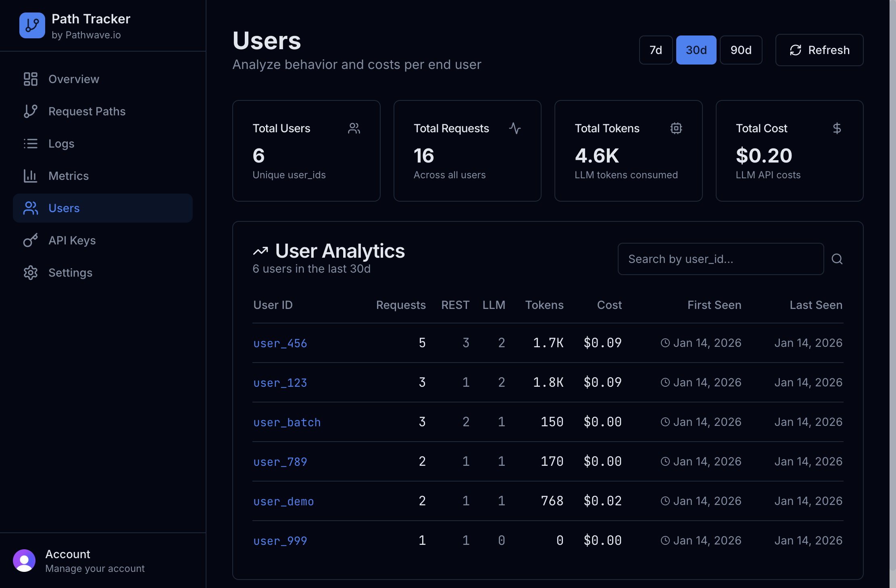Open details for user_456
Image resolution: width=896 pixels, height=588 pixels.
280,343
